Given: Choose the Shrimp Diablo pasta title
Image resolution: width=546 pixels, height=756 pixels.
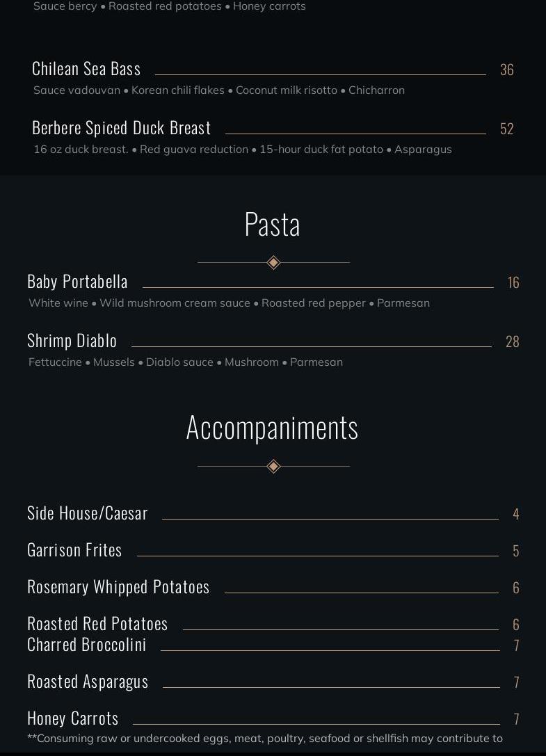Looking at the screenshot, I should 72,341.
